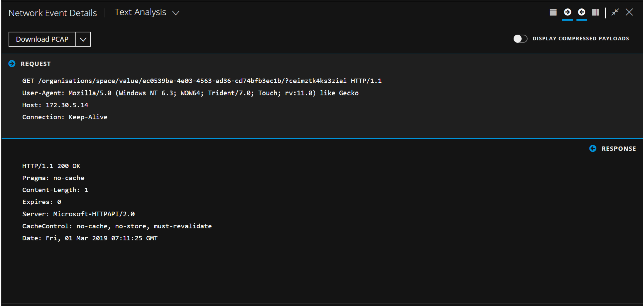Click the Download PCAP button
Screen dimensions: 644x306
coord(42,39)
